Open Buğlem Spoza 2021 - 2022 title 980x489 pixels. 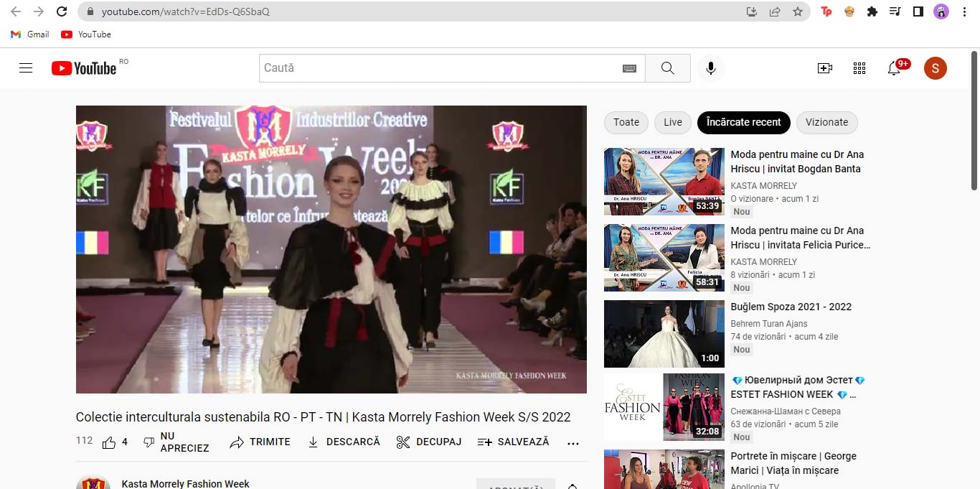click(791, 307)
